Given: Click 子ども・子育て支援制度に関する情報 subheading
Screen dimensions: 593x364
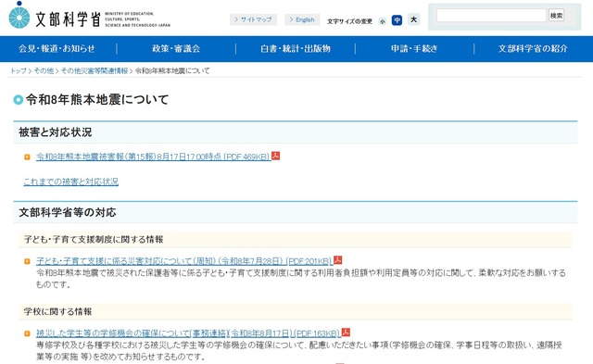Looking at the screenshot, I should pyautogui.click(x=94, y=239).
